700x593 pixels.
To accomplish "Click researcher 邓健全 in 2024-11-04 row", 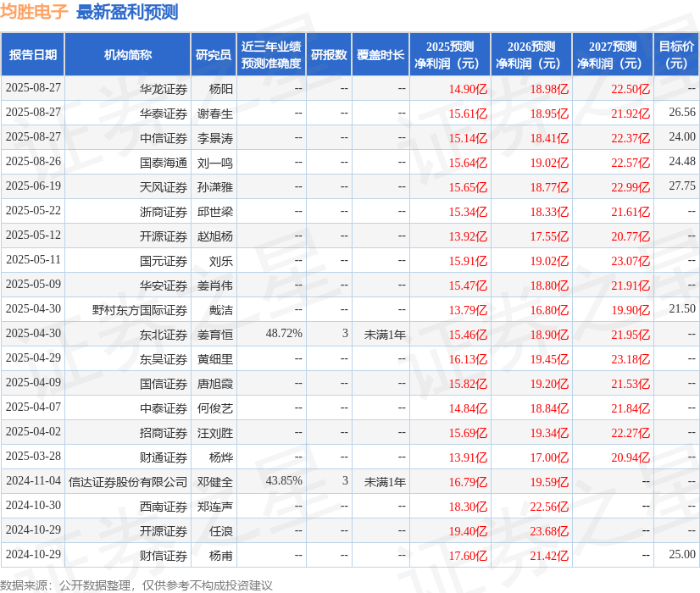I will point(216,481).
